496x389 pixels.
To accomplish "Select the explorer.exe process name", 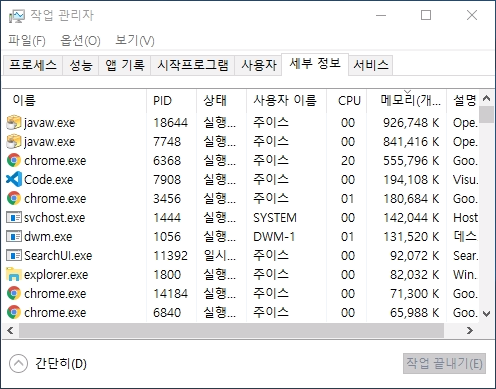I will point(56,275).
